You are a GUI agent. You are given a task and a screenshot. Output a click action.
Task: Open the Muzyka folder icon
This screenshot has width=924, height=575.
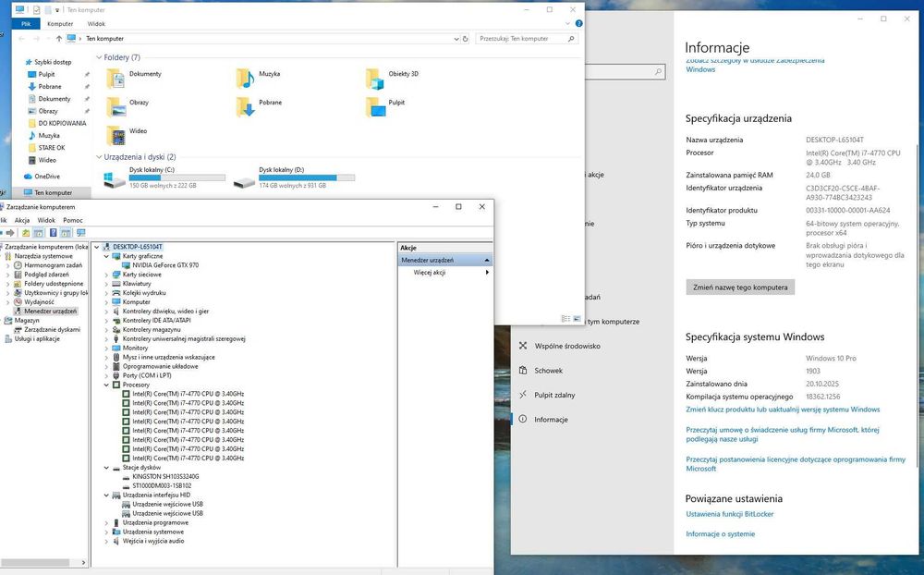click(x=245, y=78)
